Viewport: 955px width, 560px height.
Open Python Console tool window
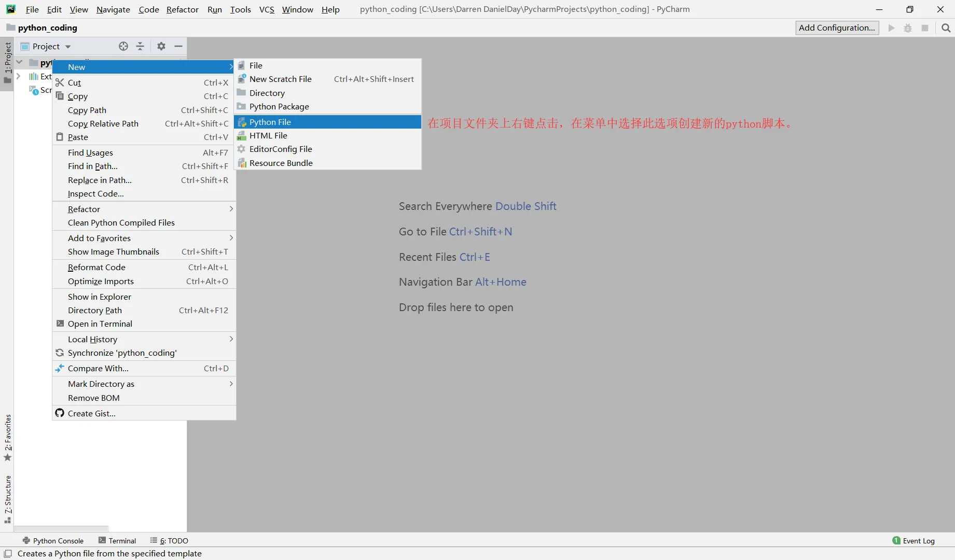click(53, 540)
